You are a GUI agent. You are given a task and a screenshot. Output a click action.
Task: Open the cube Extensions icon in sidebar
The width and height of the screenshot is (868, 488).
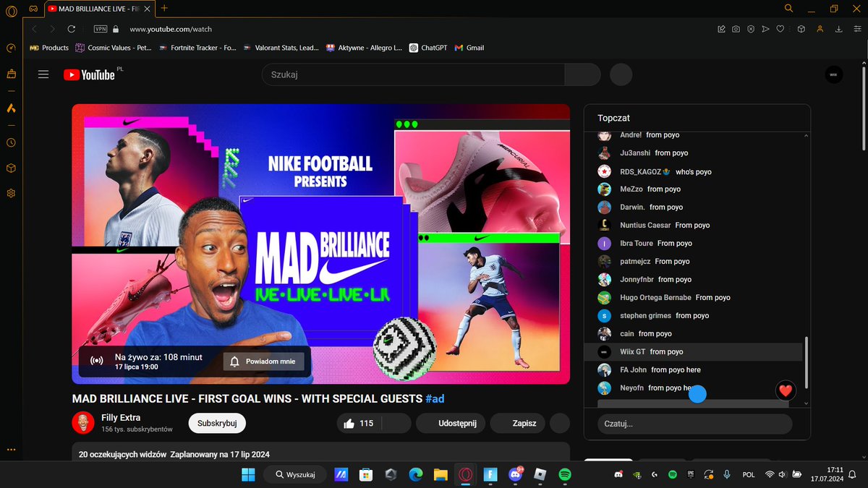pyautogui.click(x=11, y=168)
